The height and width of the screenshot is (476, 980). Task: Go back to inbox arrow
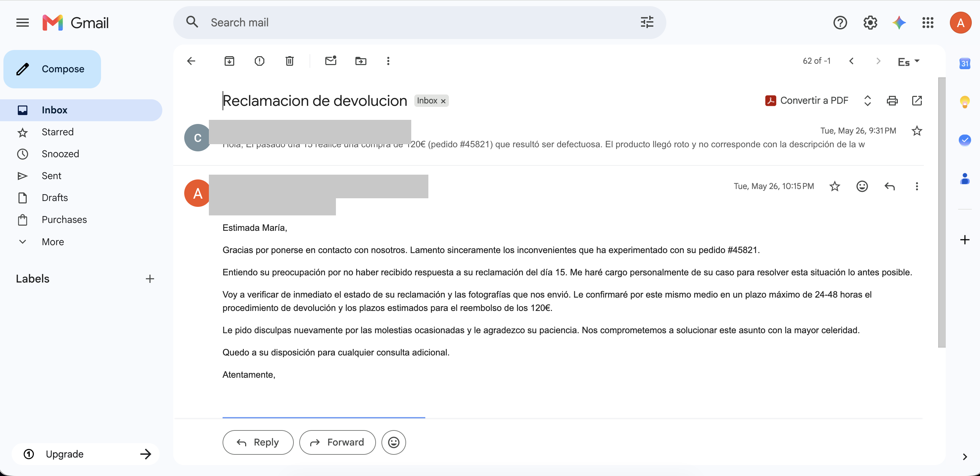click(x=191, y=61)
